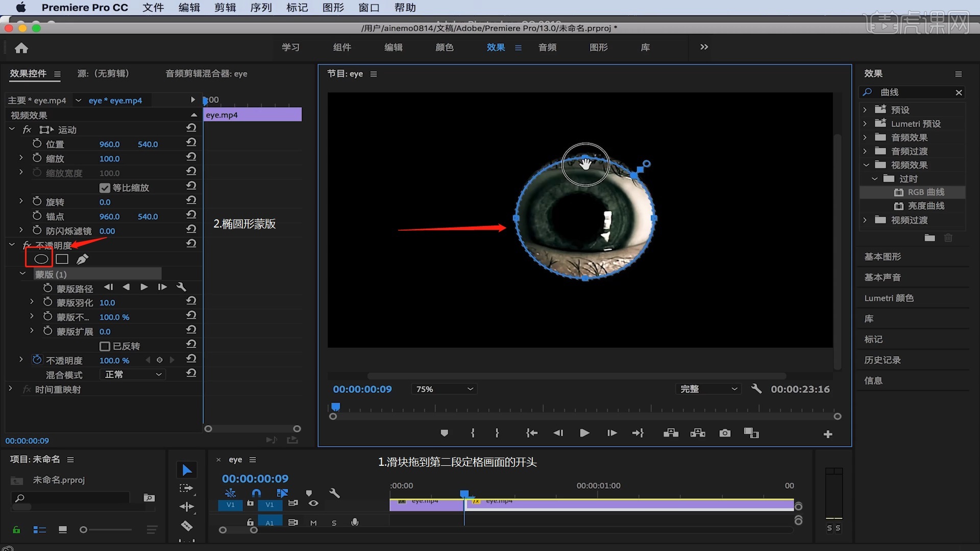The height and width of the screenshot is (551, 980).
Task: Open playback resolution dropdown
Action: point(708,389)
